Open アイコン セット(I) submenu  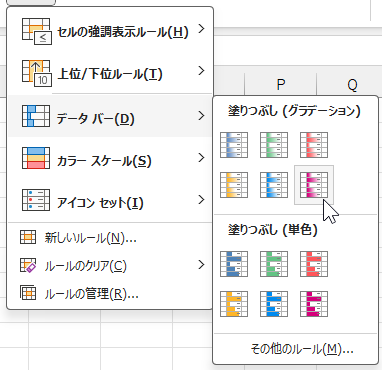point(110,200)
